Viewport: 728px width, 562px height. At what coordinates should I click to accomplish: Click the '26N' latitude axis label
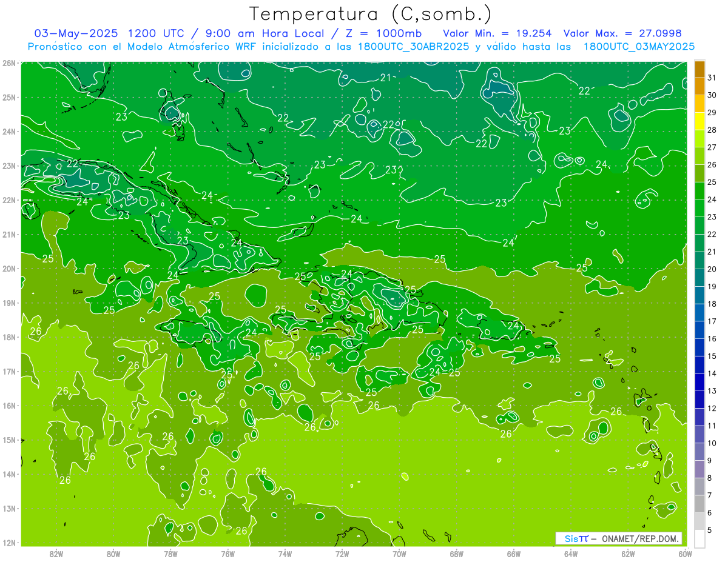coord(8,63)
